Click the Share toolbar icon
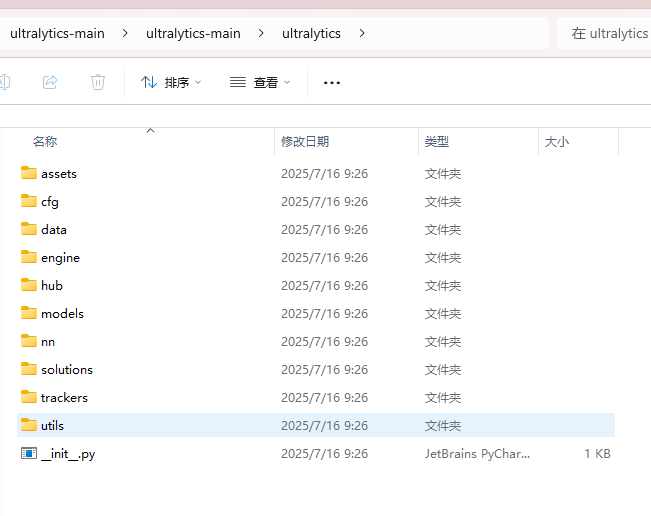This screenshot has height=516, width=651. tap(50, 82)
